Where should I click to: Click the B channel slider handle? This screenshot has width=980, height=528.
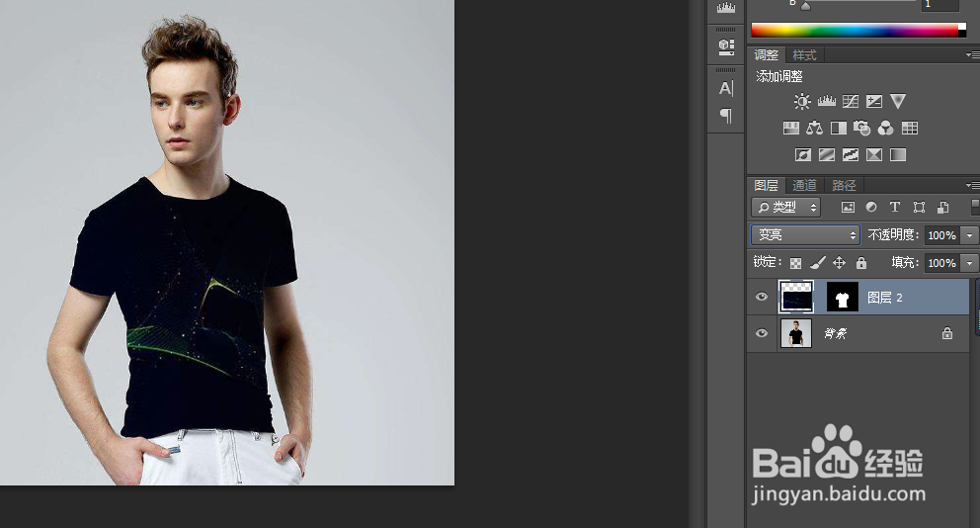point(805,7)
